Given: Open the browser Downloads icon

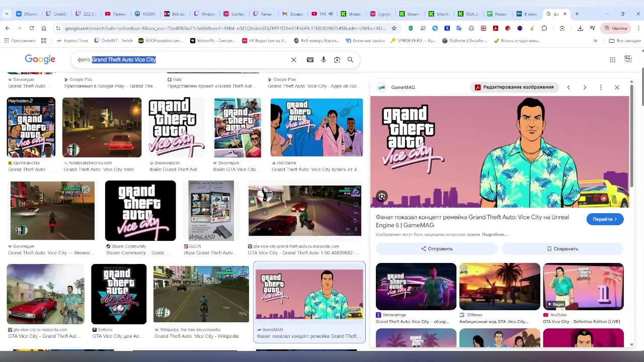Looking at the screenshot, I should click(580, 28).
